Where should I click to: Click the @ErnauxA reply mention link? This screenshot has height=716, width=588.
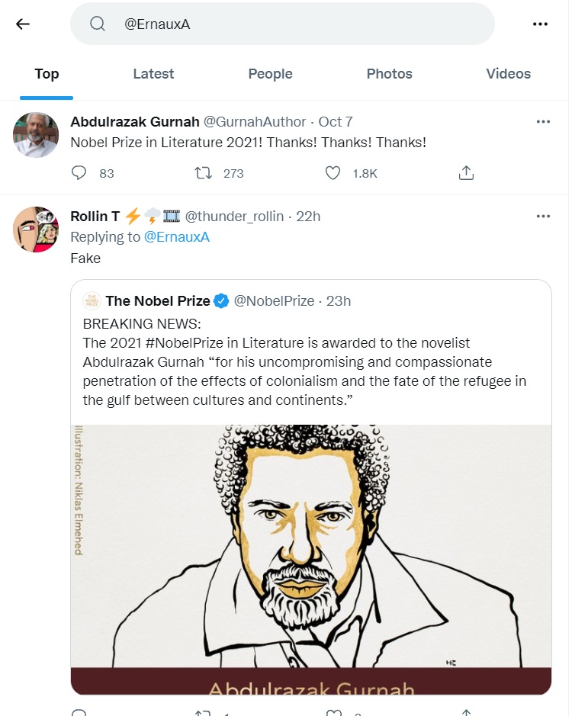(177, 237)
